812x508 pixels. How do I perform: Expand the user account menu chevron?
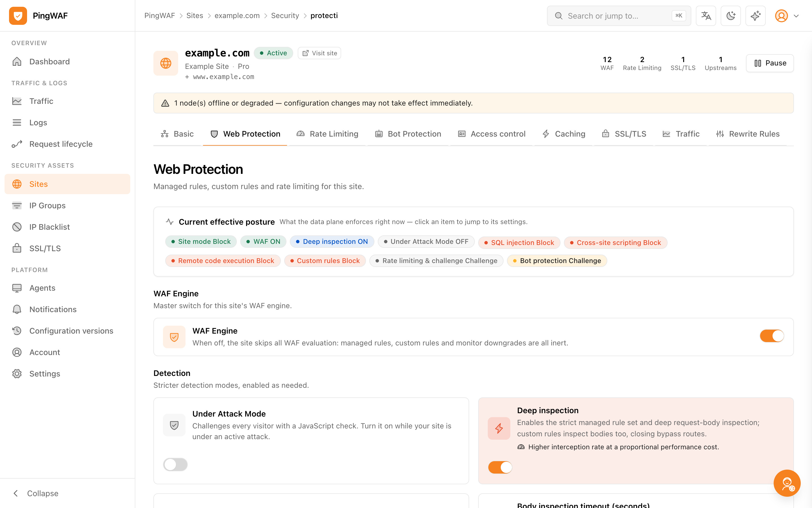pyautogui.click(x=796, y=16)
